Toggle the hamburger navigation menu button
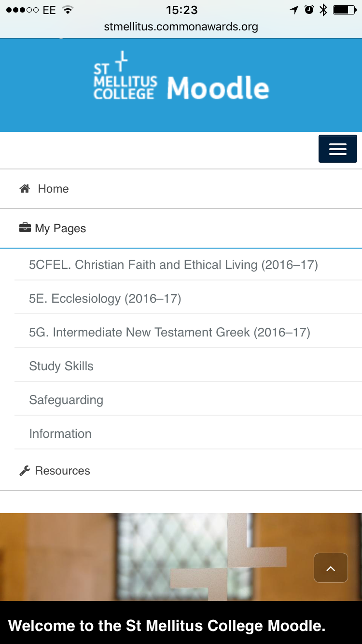Screen dimensions: 362x644 337,149
